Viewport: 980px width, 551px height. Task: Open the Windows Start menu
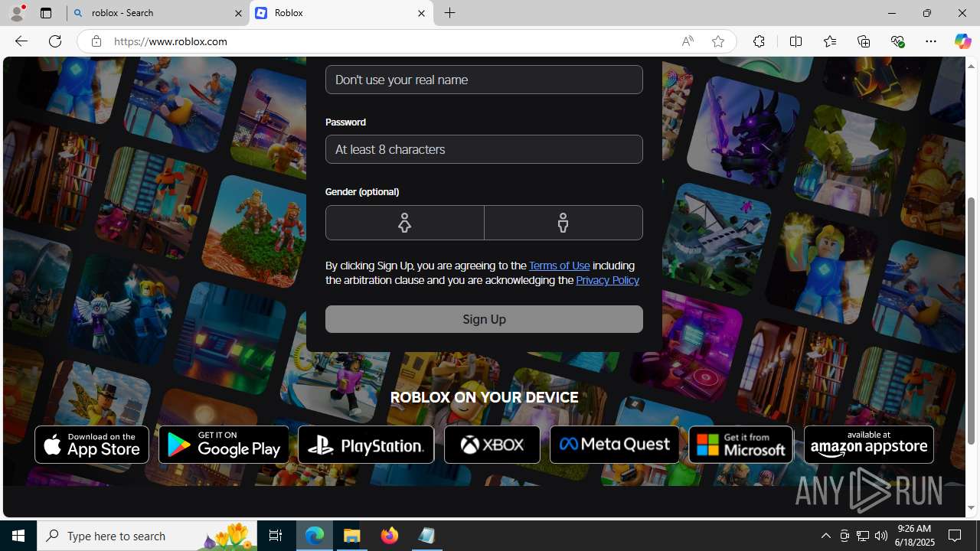(x=18, y=536)
